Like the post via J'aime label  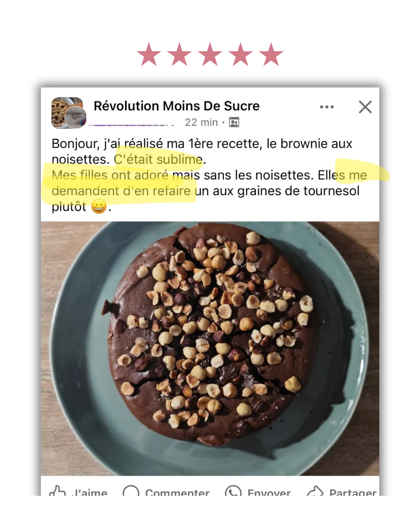coord(90,492)
